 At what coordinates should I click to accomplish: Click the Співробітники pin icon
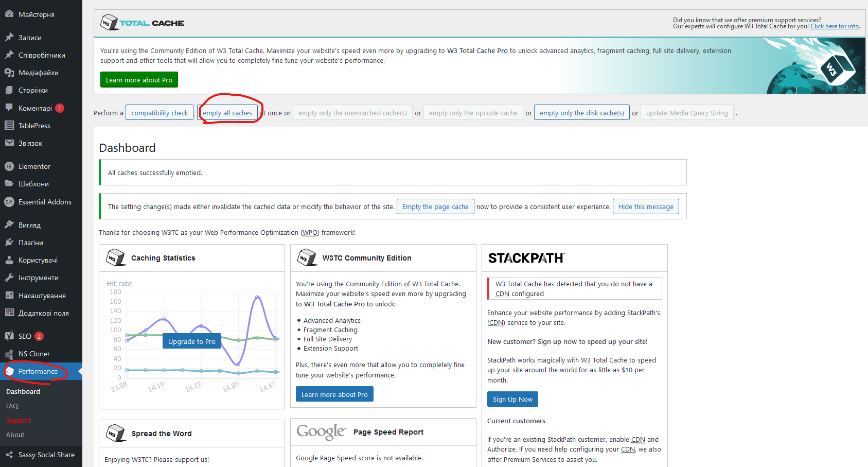click(x=9, y=55)
